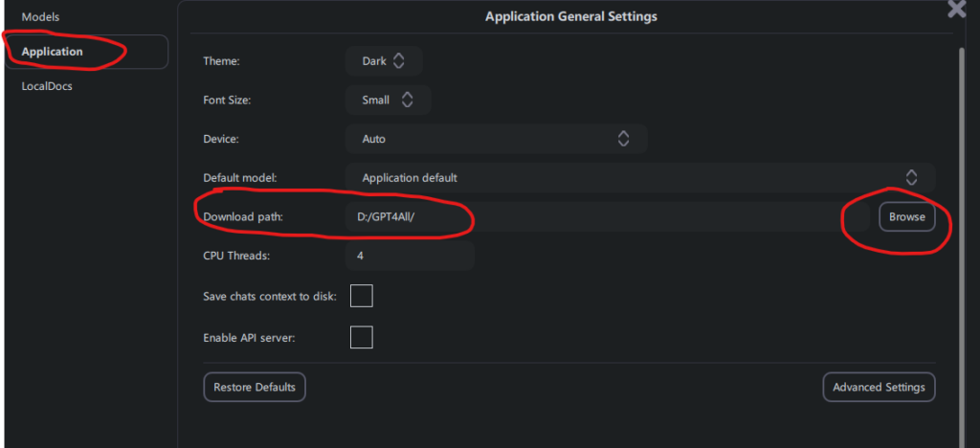Switch to the Models settings tab

40,17
